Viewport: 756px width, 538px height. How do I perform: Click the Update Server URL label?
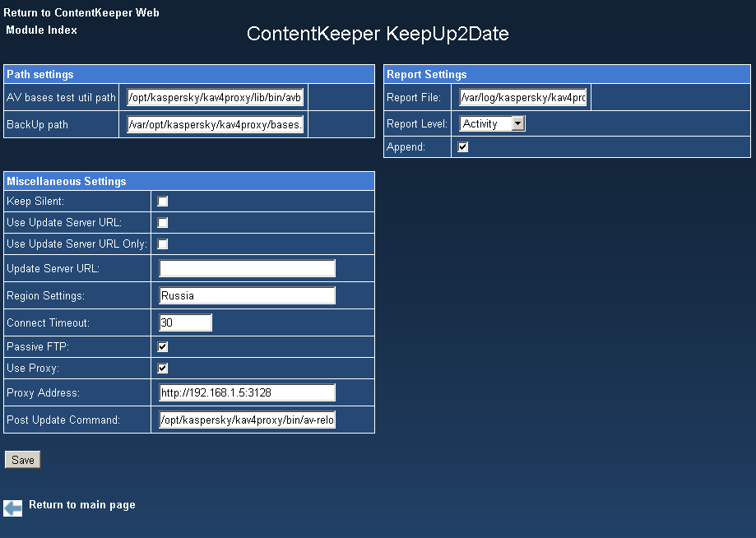point(53,268)
